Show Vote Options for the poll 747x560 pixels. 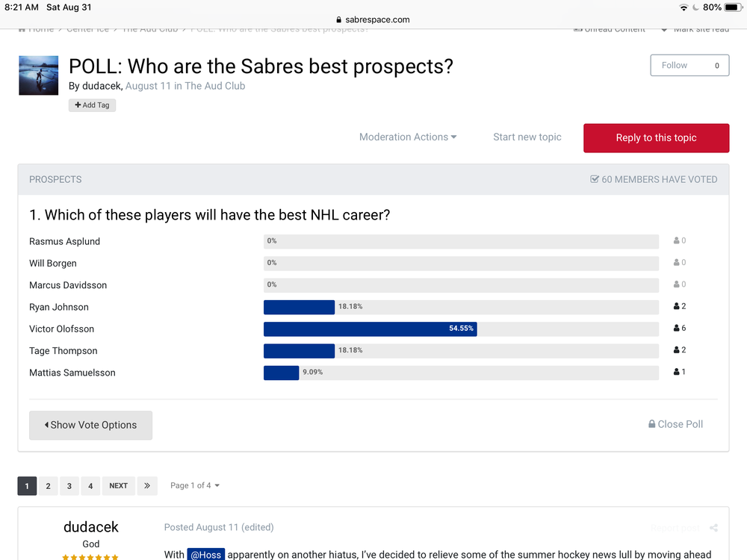click(90, 426)
